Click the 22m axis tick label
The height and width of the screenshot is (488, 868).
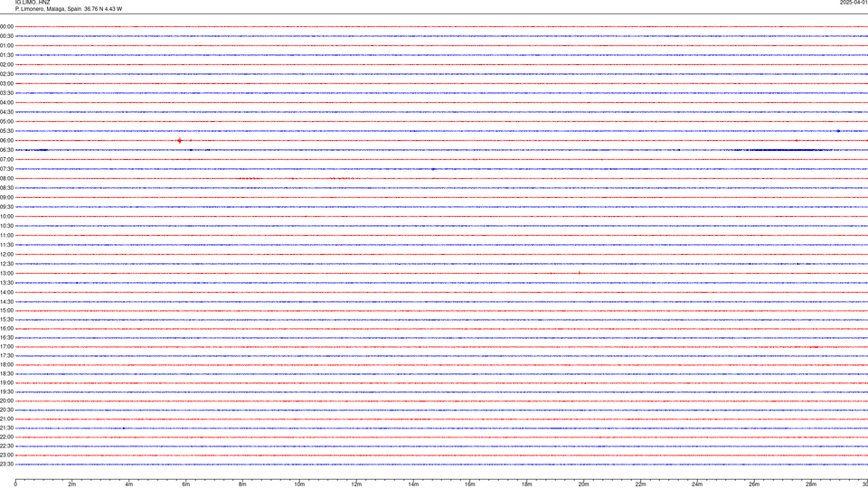(640, 484)
